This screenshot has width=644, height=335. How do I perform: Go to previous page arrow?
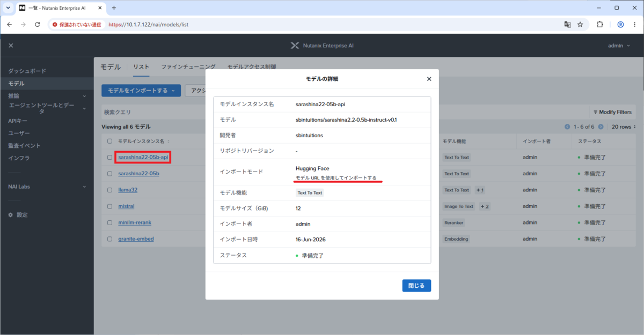pos(567,127)
